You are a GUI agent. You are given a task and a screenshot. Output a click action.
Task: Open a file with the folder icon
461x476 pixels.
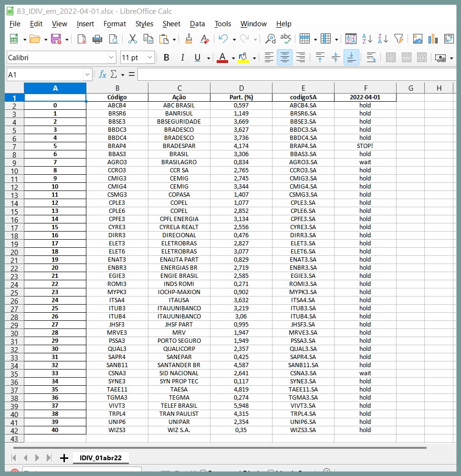(35, 39)
